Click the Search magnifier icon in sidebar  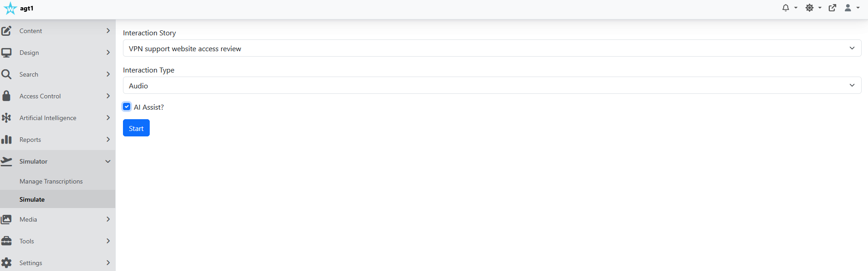pos(6,74)
